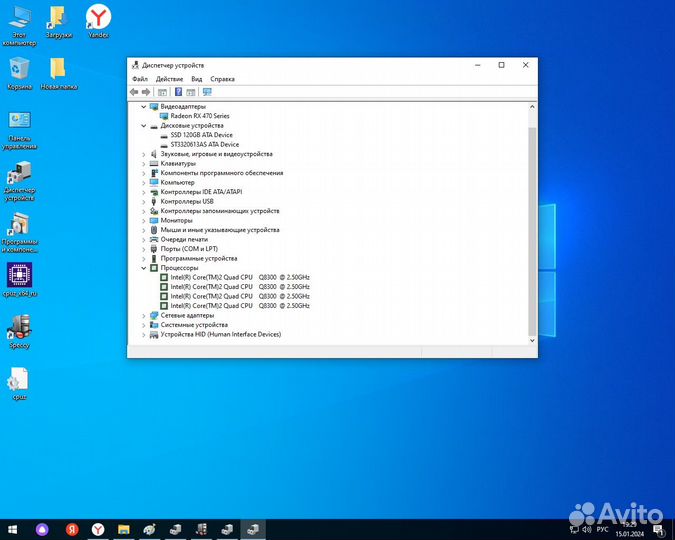Collapse the Процессоры node
Screen dimensions: 675x540
tap(144, 268)
